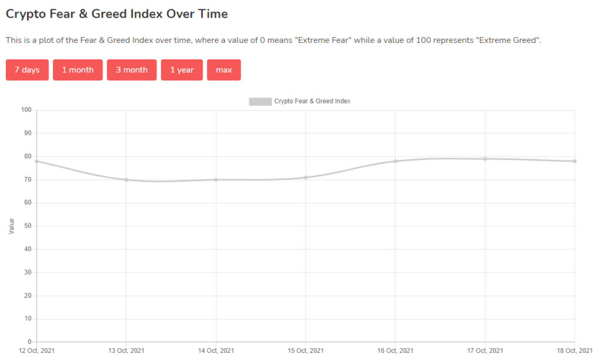Hide series via Crypto Fear & Greed Index legend label

click(312, 101)
